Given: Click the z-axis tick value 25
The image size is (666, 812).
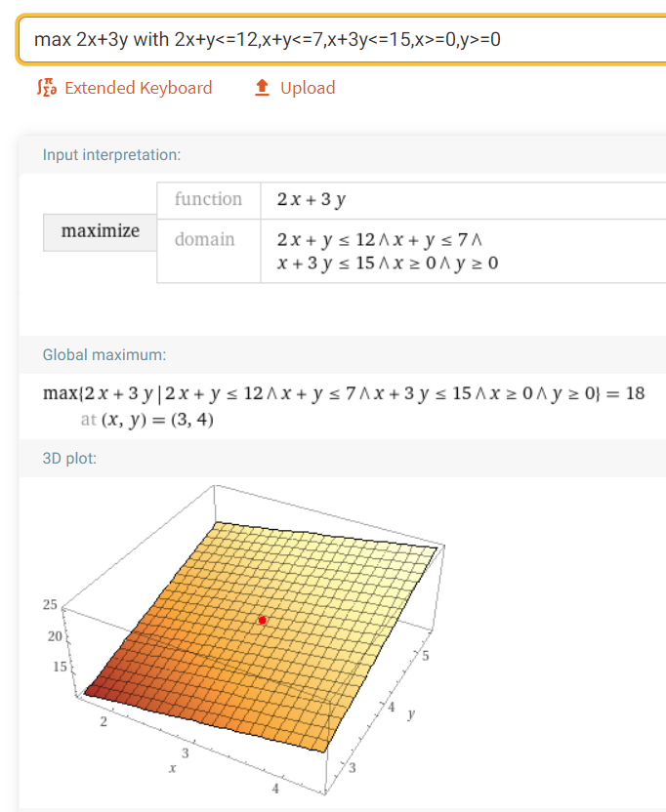Looking at the screenshot, I should tap(50, 604).
